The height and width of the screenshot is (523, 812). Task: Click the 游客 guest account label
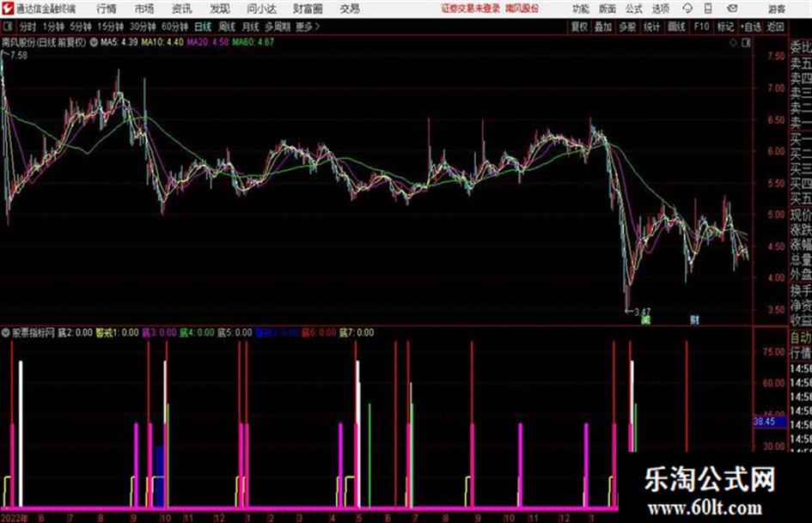click(x=777, y=9)
